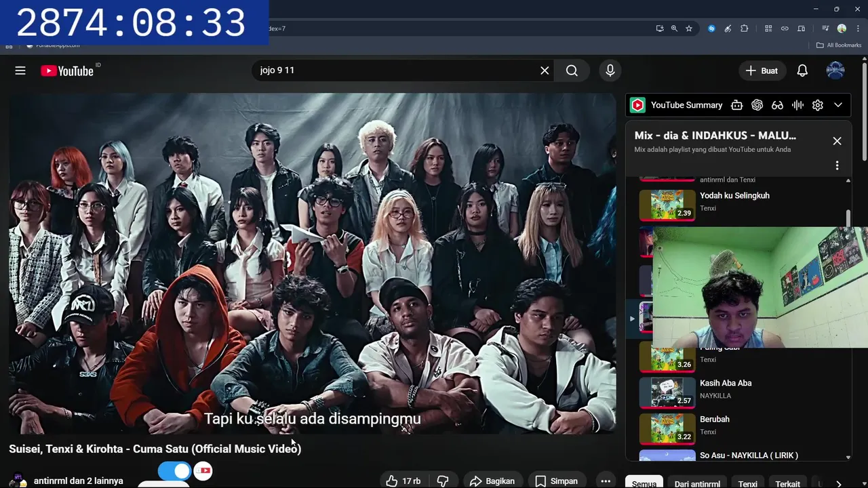Clear the search box text
This screenshot has height=488, width=868.
point(545,70)
